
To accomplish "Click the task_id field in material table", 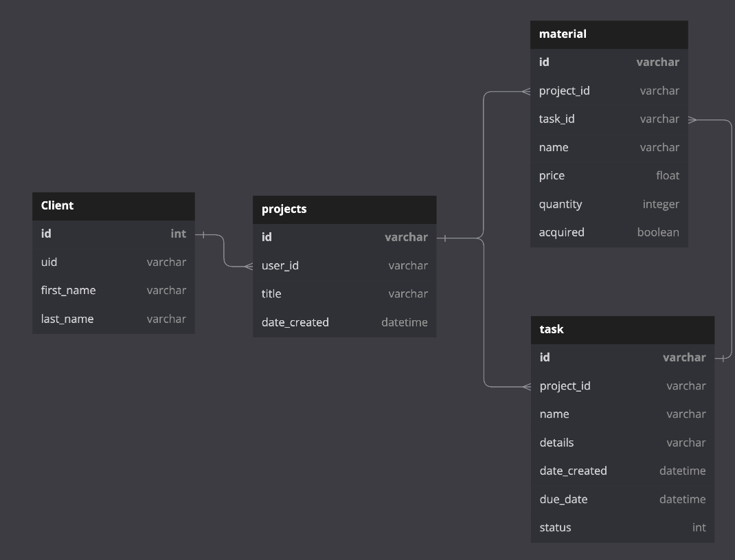I will tap(556, 118).
